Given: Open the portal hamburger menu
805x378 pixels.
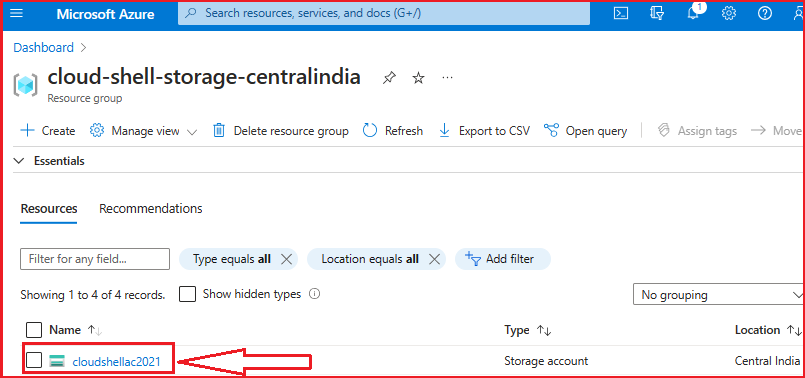Looking at the screenshot, I should (x=16, y=13).
